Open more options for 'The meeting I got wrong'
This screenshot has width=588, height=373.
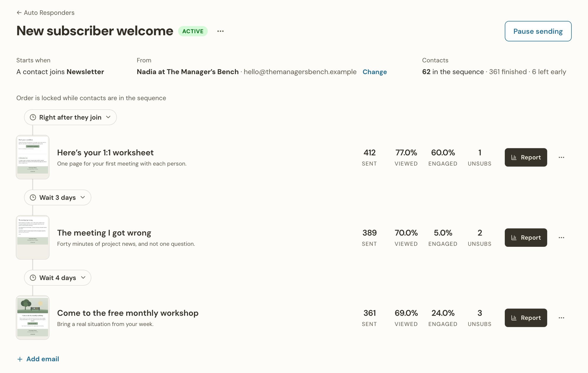coord(561,238)
